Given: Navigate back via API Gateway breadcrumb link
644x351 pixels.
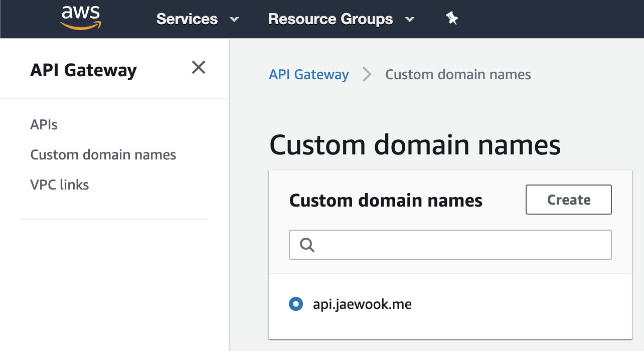Looking at the screenshot, I should click(308, 74).
